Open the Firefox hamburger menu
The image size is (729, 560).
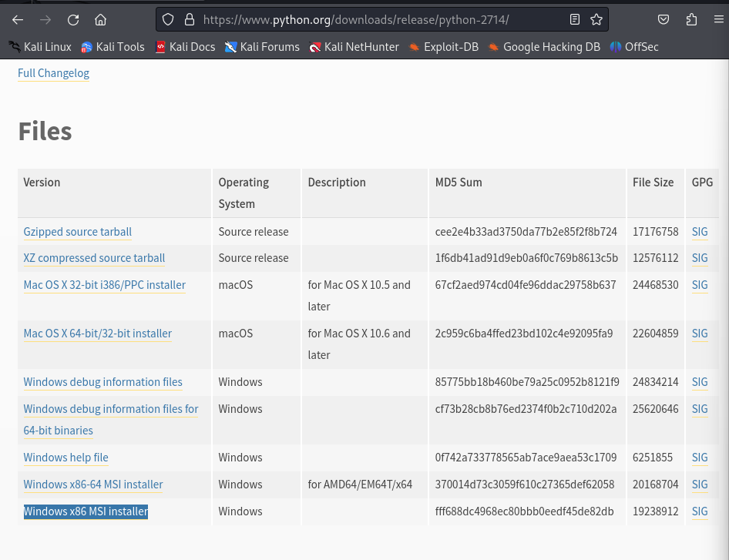tap(716, 19)
